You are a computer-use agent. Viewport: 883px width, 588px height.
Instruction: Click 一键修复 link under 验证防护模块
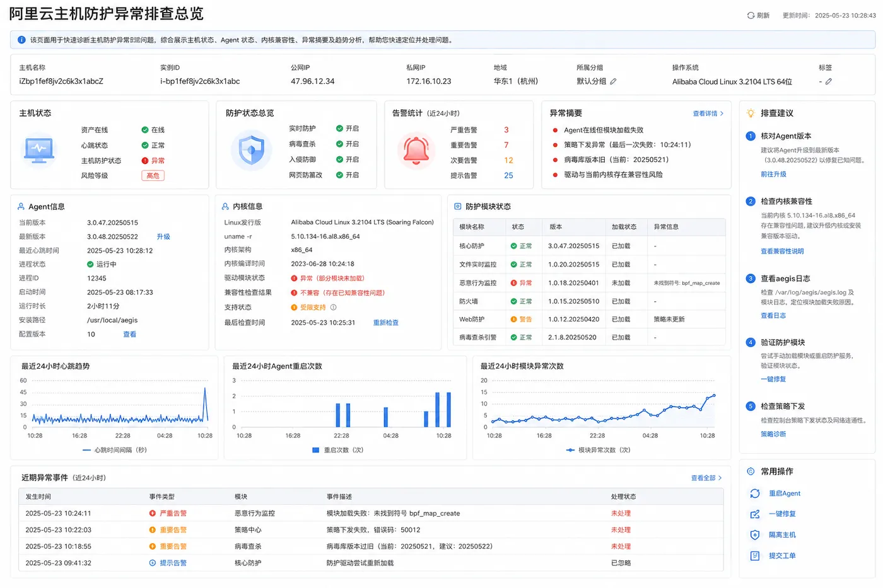pyautogui.click(x=773, y=379)
